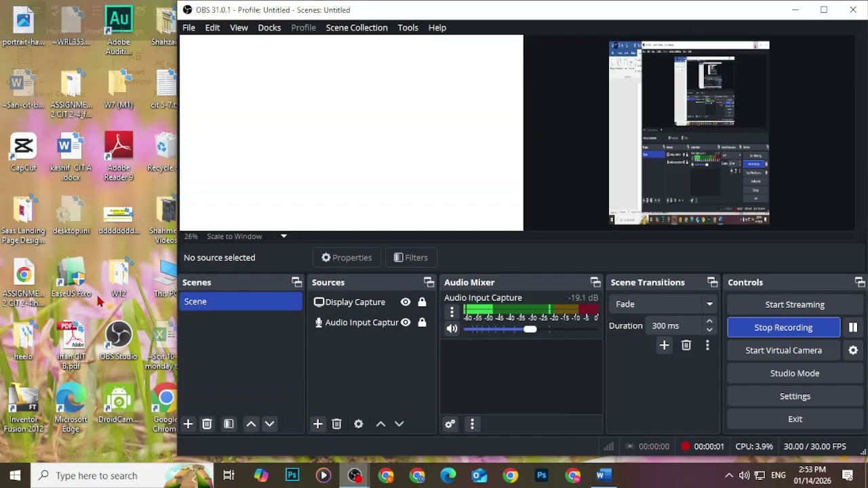Add a transition with plus icon
This screenshot has width=868, height=488.
point(664,346)
